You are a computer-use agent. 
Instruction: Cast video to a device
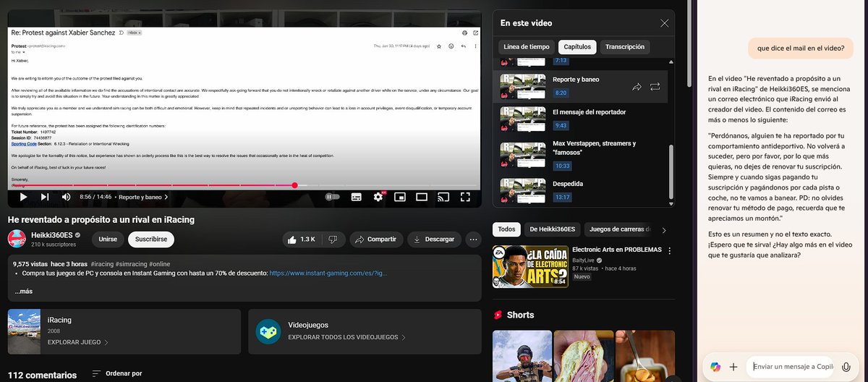tap(444, 197)
